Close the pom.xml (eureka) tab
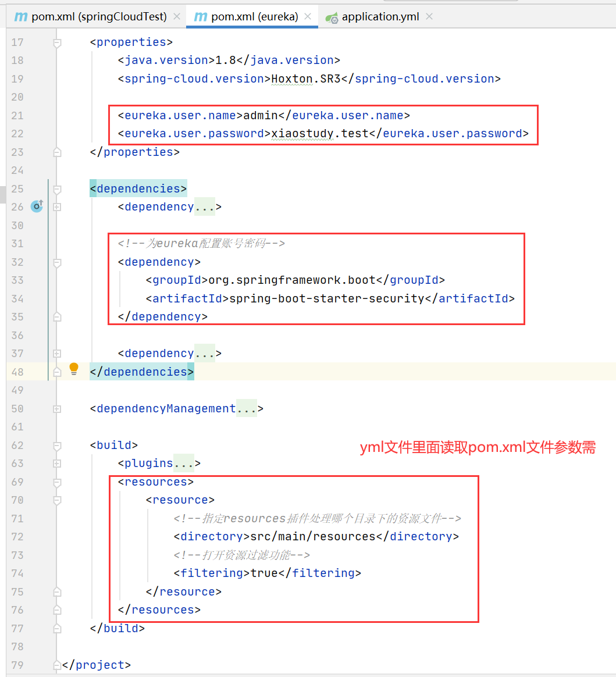Viewport: 616px width, 677px height. tap(308, 16)
